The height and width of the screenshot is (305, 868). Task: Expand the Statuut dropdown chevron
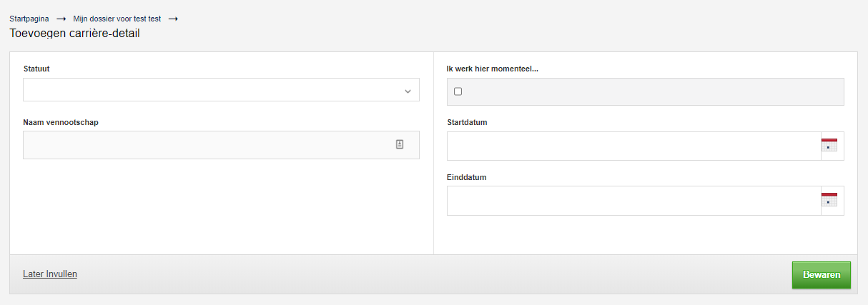[x=408, y=91]
